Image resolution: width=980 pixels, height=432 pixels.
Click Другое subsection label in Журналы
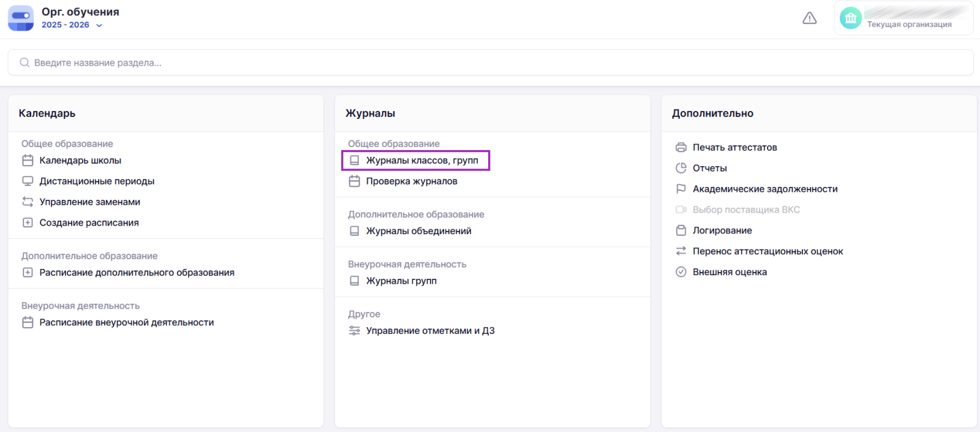(364, 314)
